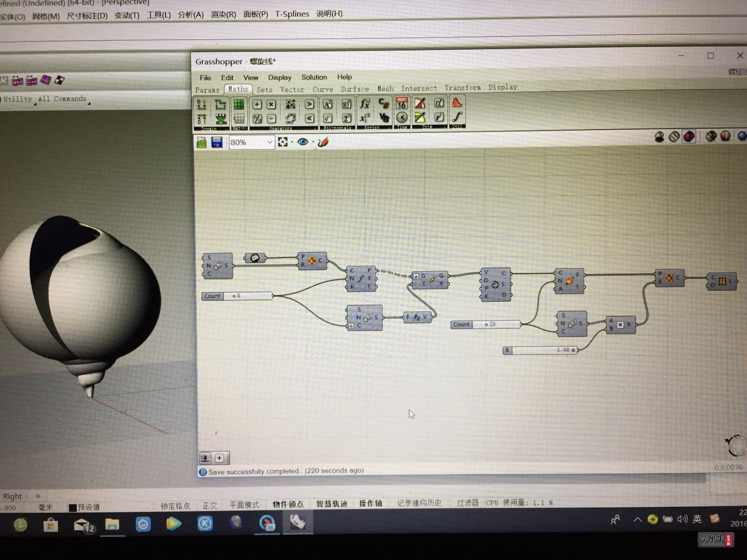The image size is (747, 560).
Task: Choose the red bell-curve Util icon
Action: point(457,102)
